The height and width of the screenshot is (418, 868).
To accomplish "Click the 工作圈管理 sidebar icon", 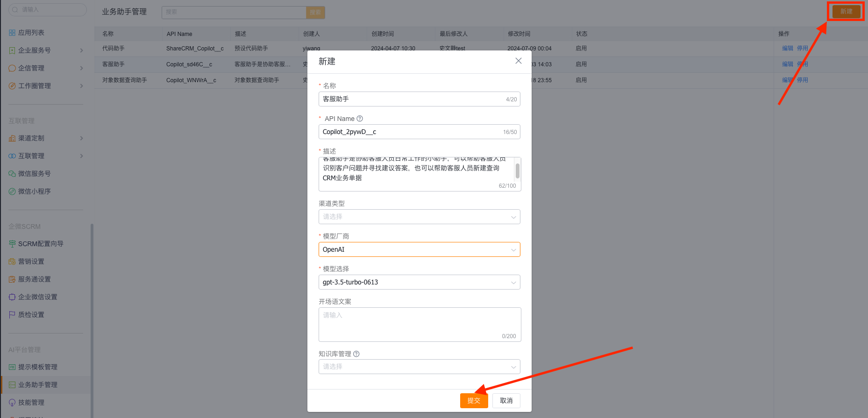I will 12,86.
